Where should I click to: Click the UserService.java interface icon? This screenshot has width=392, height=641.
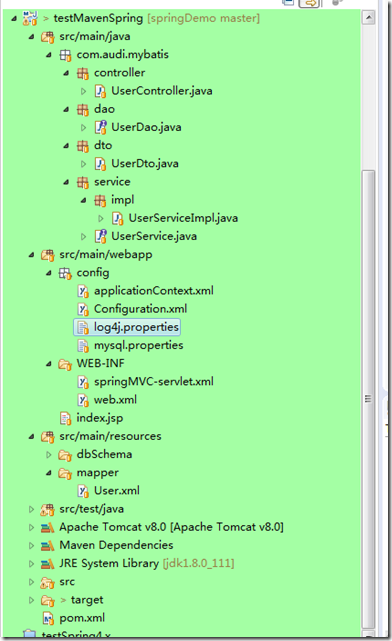point(101,236)
